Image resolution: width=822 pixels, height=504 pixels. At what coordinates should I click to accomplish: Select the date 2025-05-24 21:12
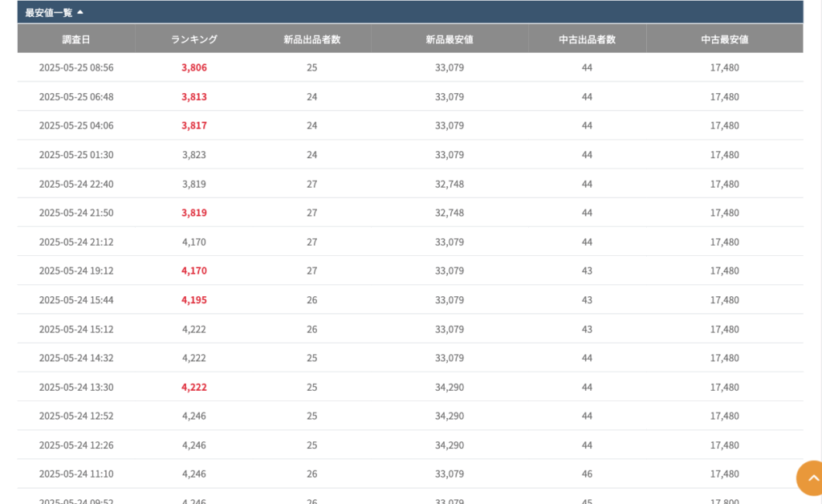(x=76, y=242)
